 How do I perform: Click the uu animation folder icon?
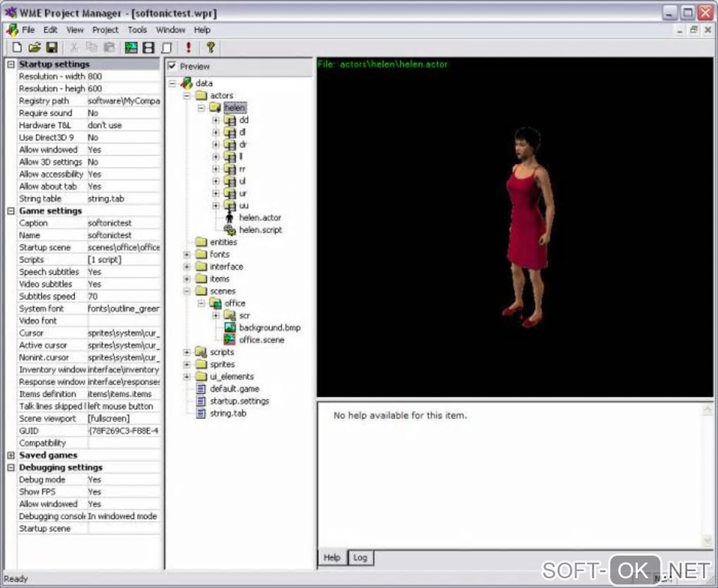229,206
